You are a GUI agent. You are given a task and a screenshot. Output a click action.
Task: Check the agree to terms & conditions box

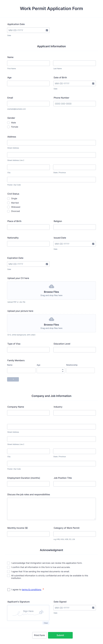point(9,589)
